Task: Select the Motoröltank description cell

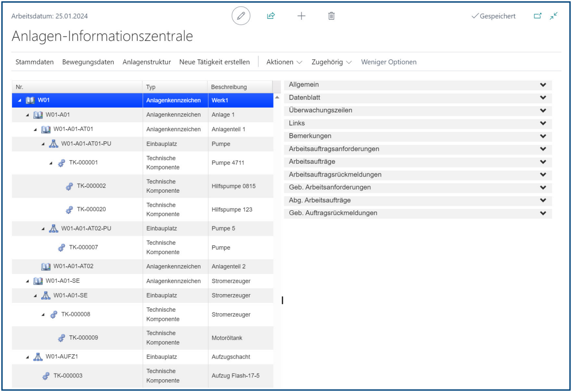Action: point(241,338)
